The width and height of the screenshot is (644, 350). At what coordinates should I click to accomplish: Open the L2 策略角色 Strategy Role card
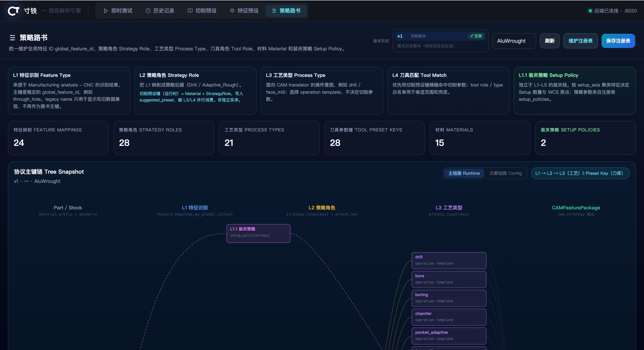195,91
